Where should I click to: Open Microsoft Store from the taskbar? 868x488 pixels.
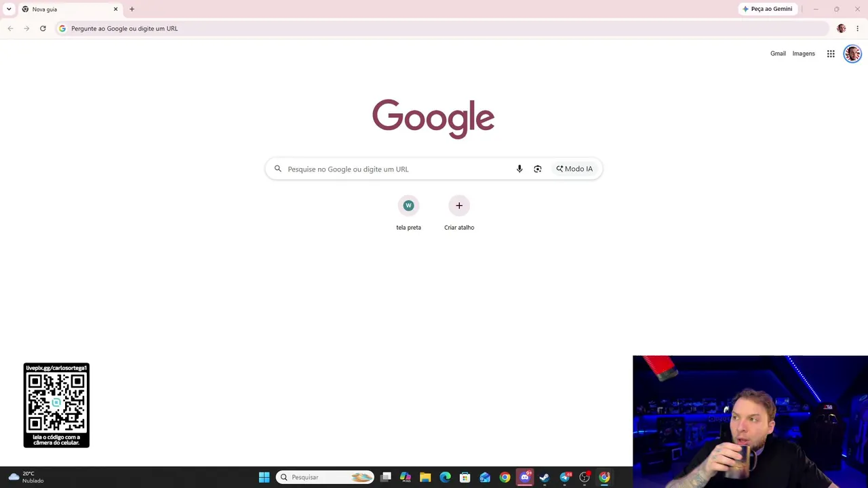[465, 477]
